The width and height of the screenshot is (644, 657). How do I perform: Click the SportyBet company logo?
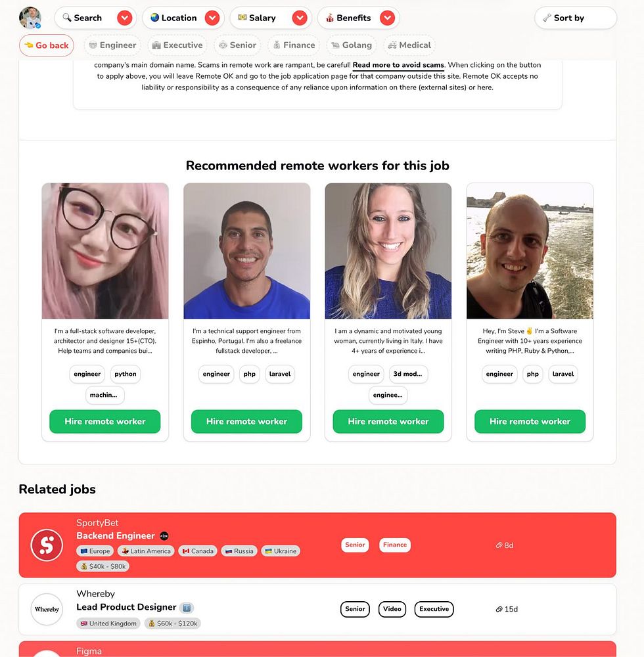[47, 545]
